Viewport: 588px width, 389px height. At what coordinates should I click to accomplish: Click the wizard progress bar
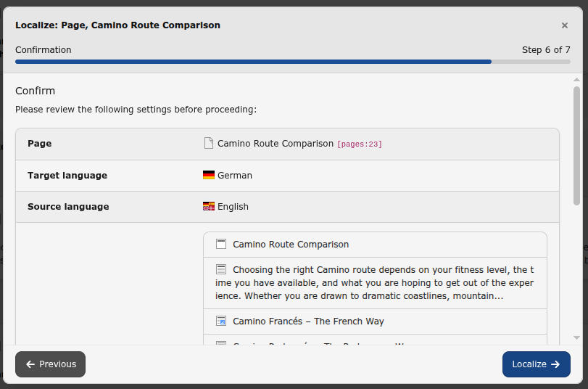pyautogui.click(x=292, y=62)
